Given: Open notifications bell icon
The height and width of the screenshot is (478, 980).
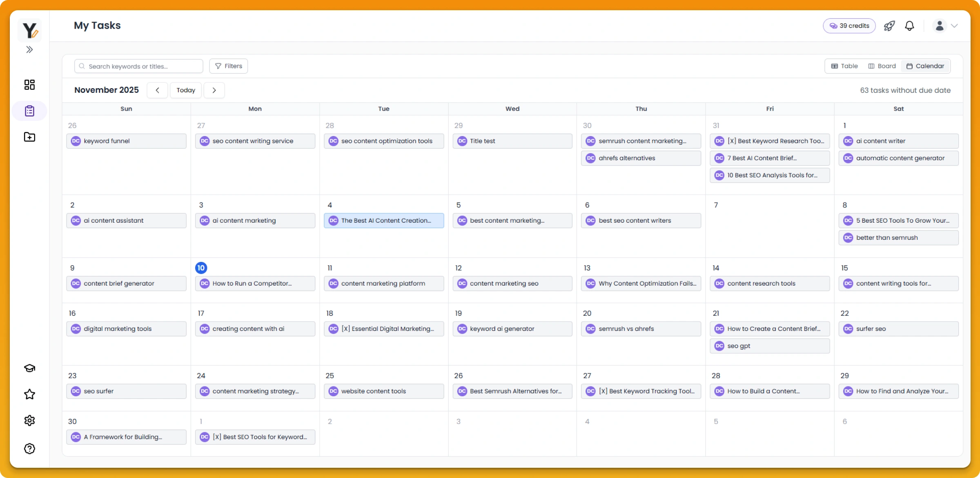Looking at the screenshot, I should coord(909,26).
